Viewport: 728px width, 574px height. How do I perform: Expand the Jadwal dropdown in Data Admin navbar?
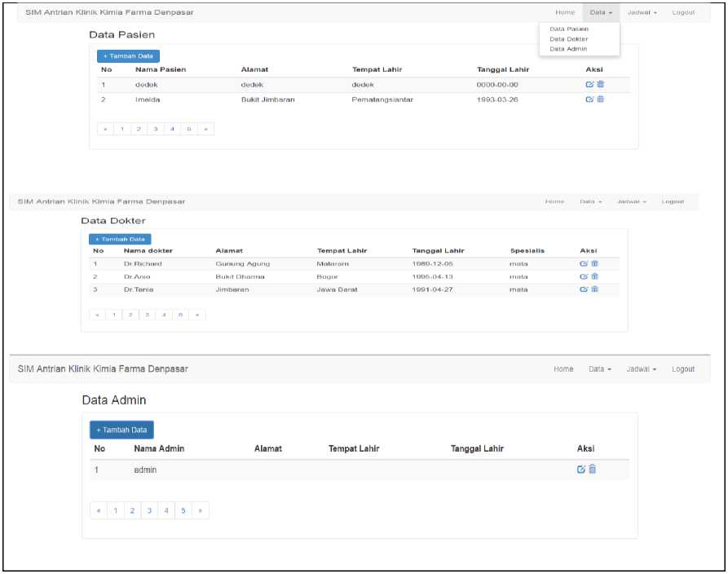tap(641, 369)
